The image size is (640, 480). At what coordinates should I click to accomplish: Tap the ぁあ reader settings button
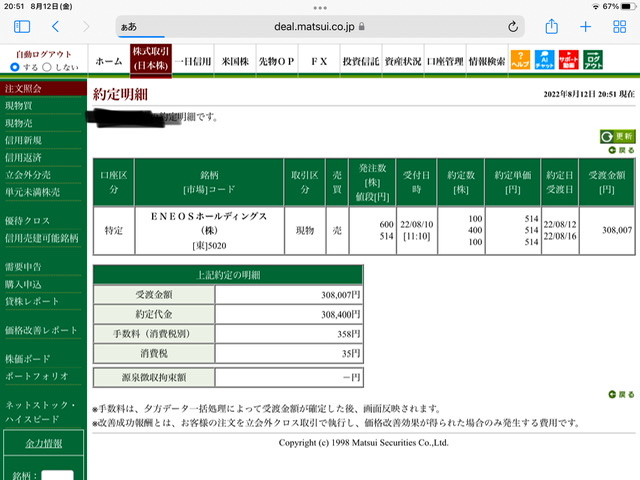129,27
